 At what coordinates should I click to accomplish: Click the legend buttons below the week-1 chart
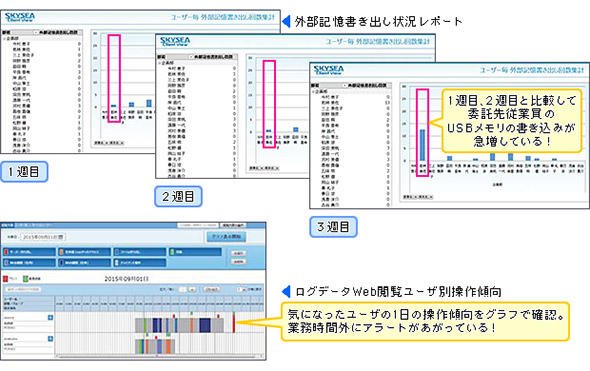[109, 143]
